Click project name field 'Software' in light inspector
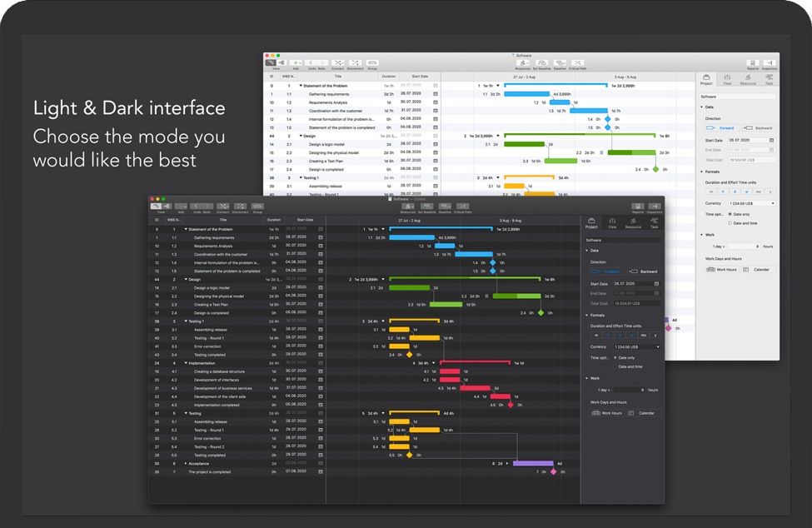This screenshot has width=812, height=528. 738,97
